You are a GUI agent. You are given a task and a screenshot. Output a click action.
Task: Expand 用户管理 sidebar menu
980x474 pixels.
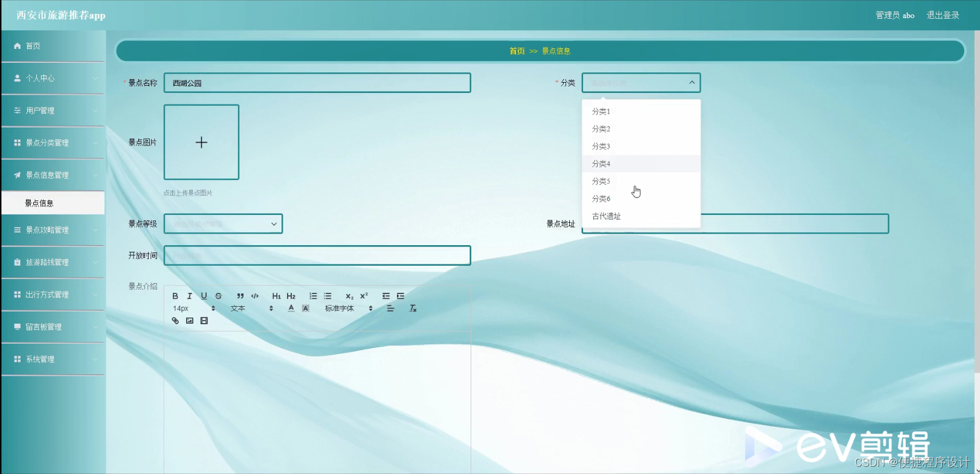(x=53, y=110)
